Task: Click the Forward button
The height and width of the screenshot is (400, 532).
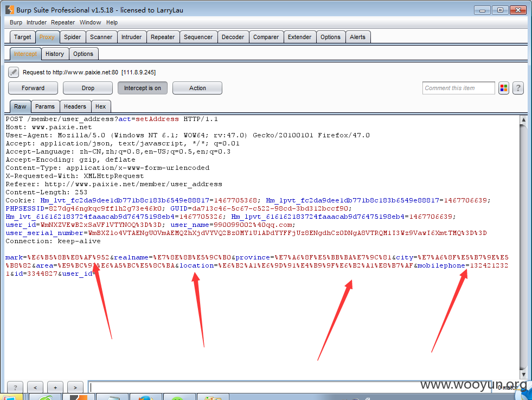Action: tap(33, 88)
